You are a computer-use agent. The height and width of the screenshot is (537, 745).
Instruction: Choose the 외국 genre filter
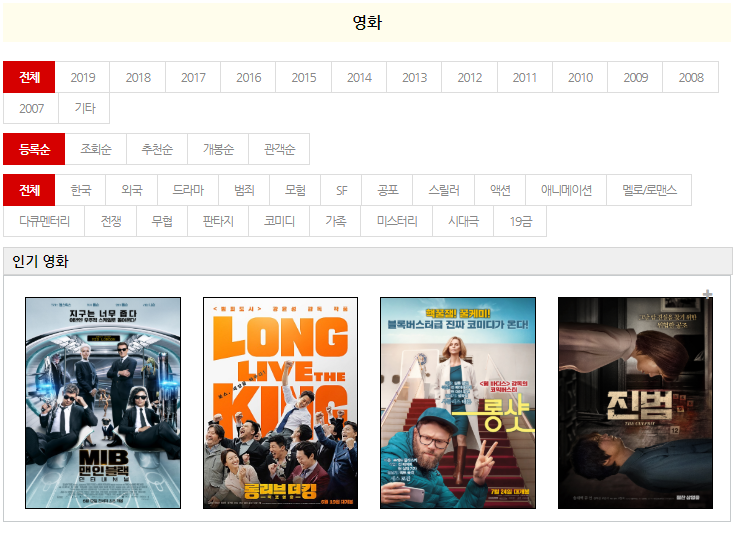(132, 190)
